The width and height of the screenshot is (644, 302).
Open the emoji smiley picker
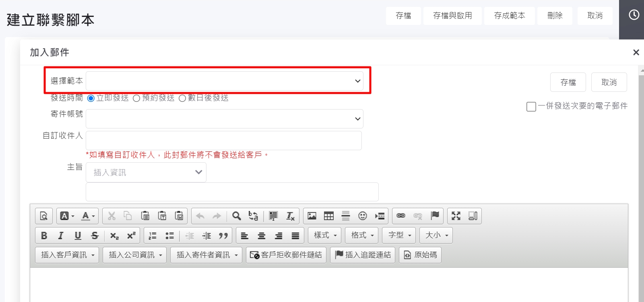point(363,216)
